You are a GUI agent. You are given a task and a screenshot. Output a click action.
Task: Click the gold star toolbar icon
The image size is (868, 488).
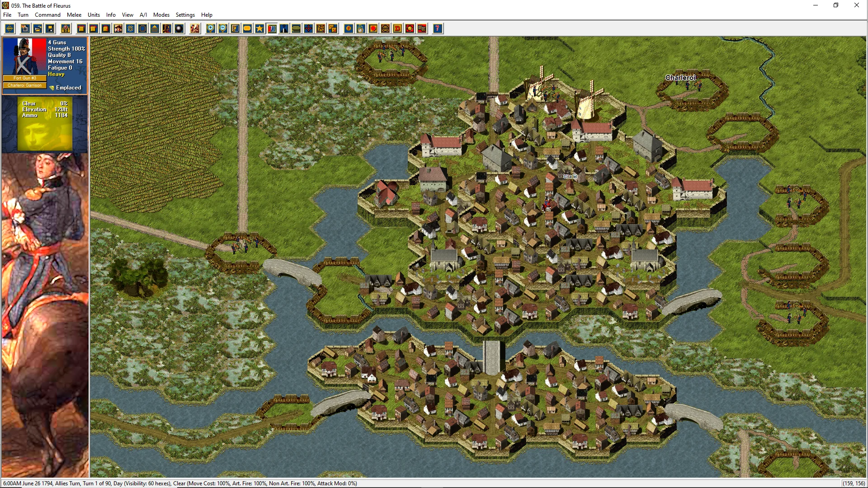point(259,29)
